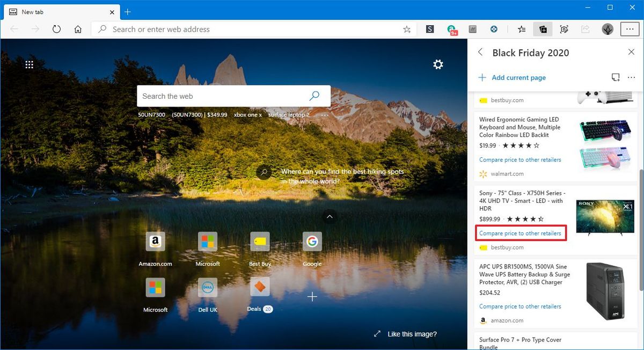The height and width of the screenshot is (350, 644).
Task: Select recent search surface laptop 2
Action: [x=289, y=115]
